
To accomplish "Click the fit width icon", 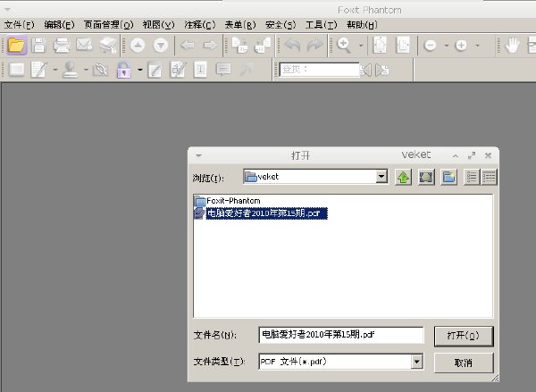I will pyautogui.click(x=403, y=46).
